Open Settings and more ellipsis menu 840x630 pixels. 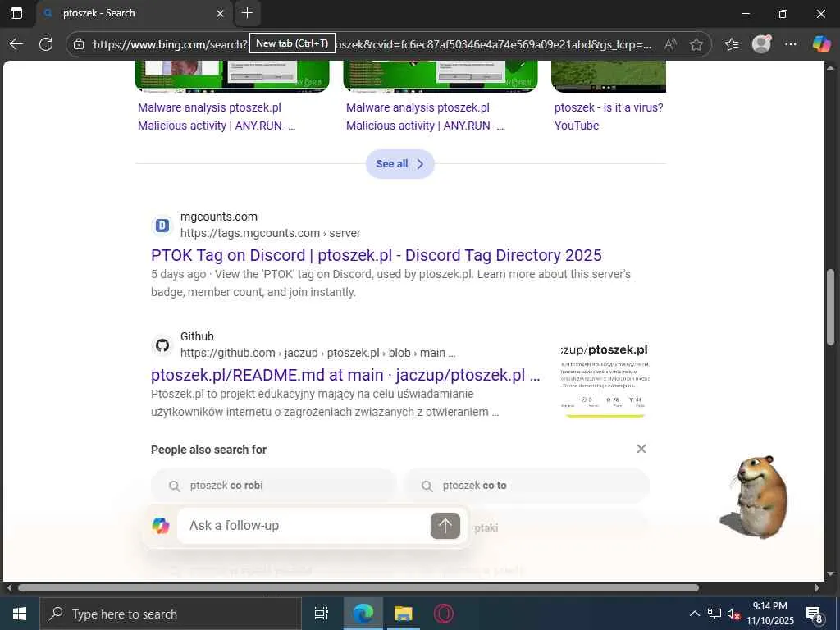click(x=790, y=44)
